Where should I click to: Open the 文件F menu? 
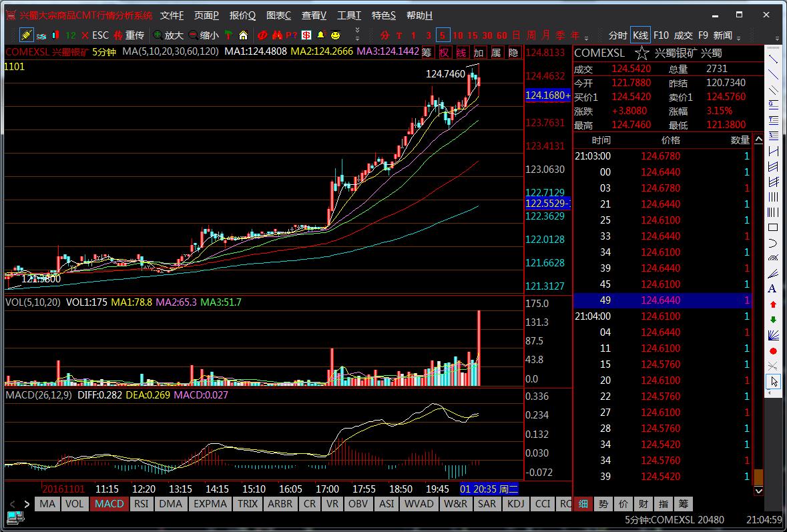(172, 15)
